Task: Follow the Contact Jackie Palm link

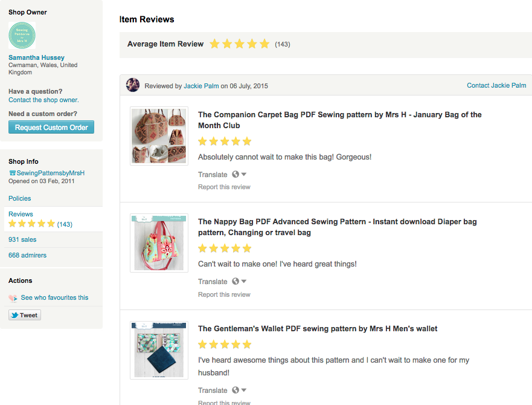Action: click(496, 85)
